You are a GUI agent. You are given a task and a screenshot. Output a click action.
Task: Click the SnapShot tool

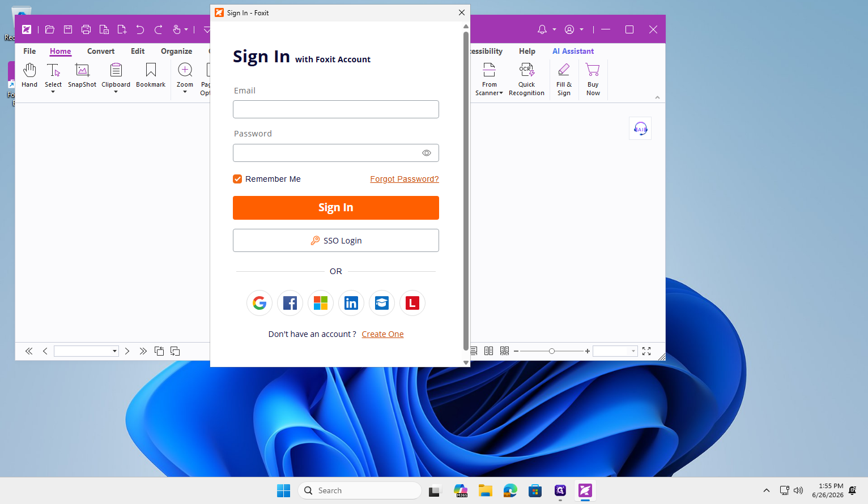click(x=82, y=76)
